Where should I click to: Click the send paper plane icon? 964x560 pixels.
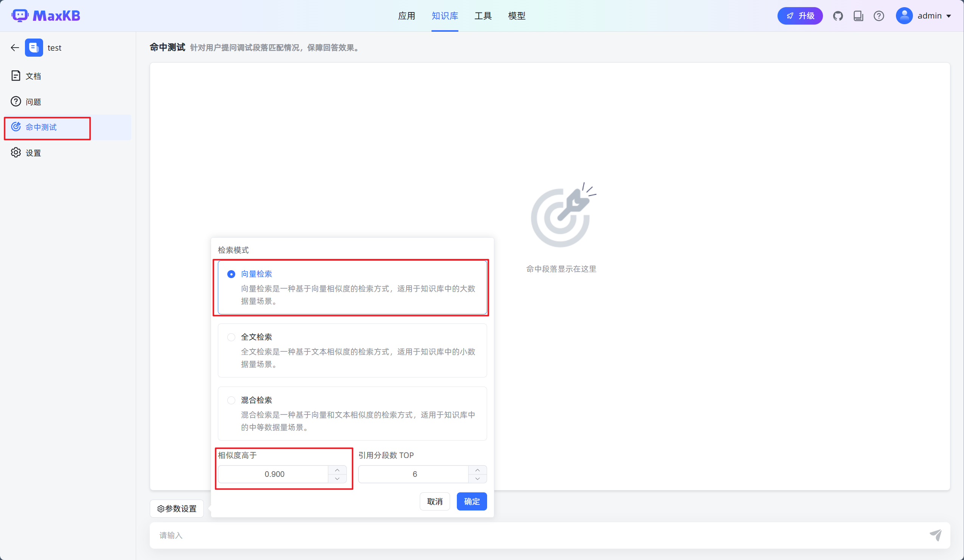click(x=935, y=535)
